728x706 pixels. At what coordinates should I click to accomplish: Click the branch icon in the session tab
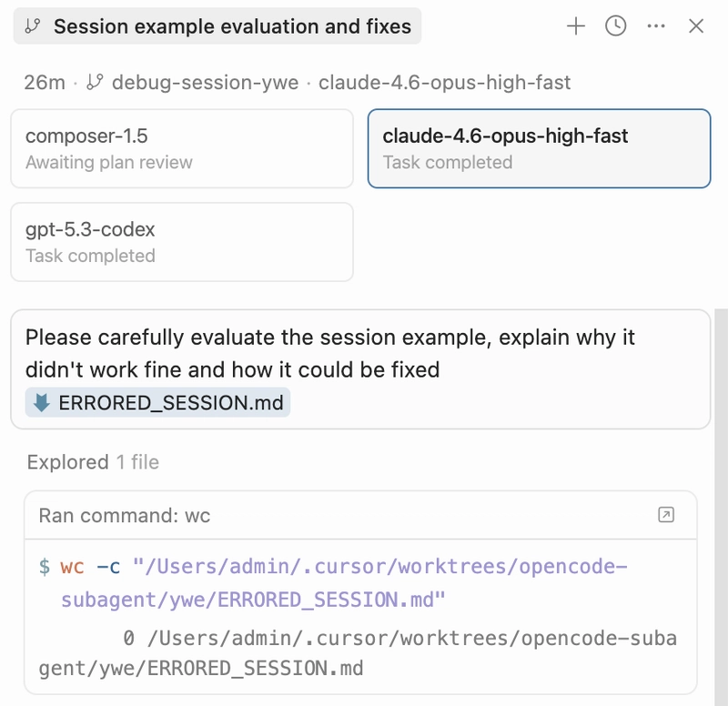point(33,27)
